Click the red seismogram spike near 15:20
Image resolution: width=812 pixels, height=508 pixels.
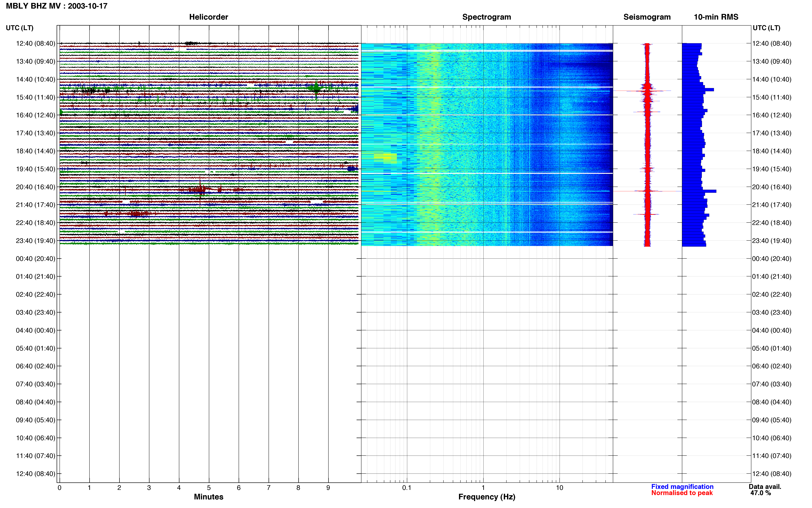(642, 91)
